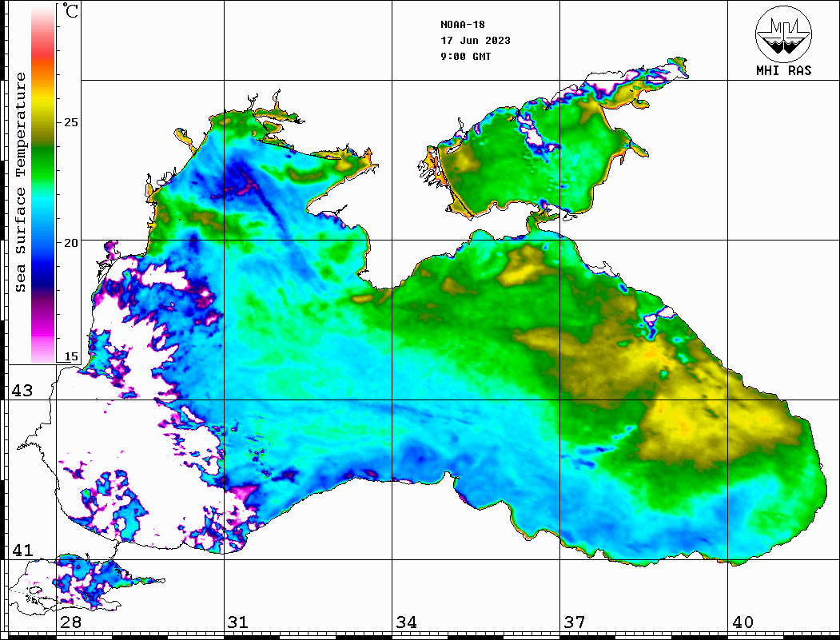The image size is (840, 640).
Task: Click the longitude 37 label
Action: pyautogui.click(x=573, y=622)
